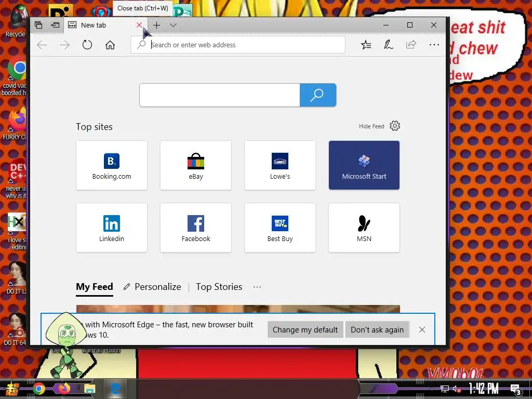Show tab previews chevron
The image size is (532, 399).
pyautogui.click(x=173, y=25)
